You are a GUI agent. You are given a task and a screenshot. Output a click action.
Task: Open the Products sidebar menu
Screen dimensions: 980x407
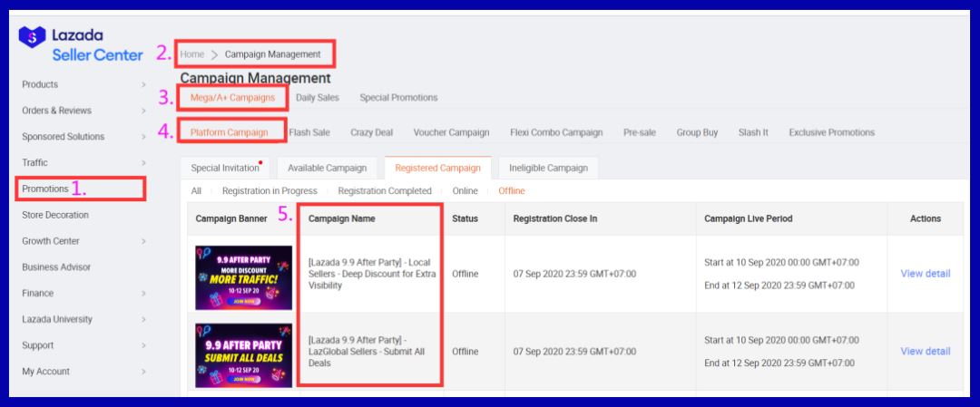coord(40,84)
